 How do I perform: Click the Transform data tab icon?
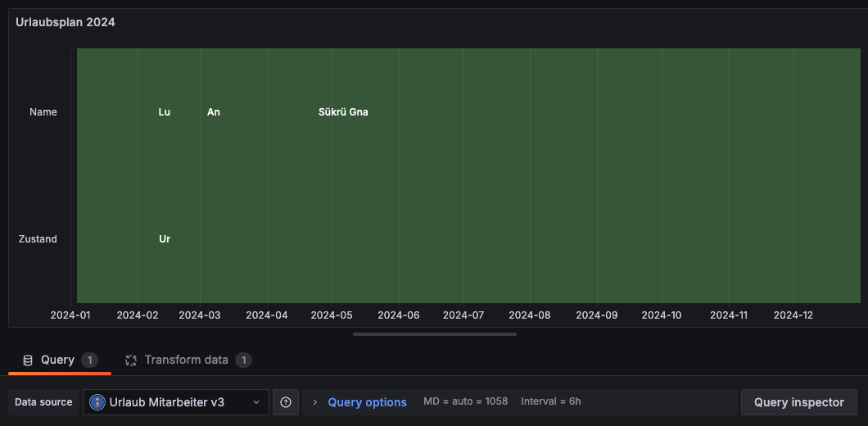click(131, 360)
